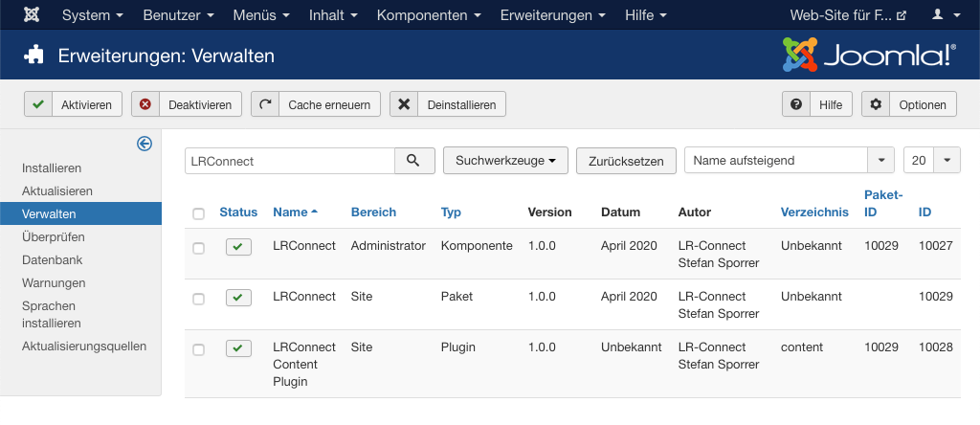Sort table by Bereich column
The width and height of the screenshot is (980, 425).
pyautogui.click(x=374, y=212)
